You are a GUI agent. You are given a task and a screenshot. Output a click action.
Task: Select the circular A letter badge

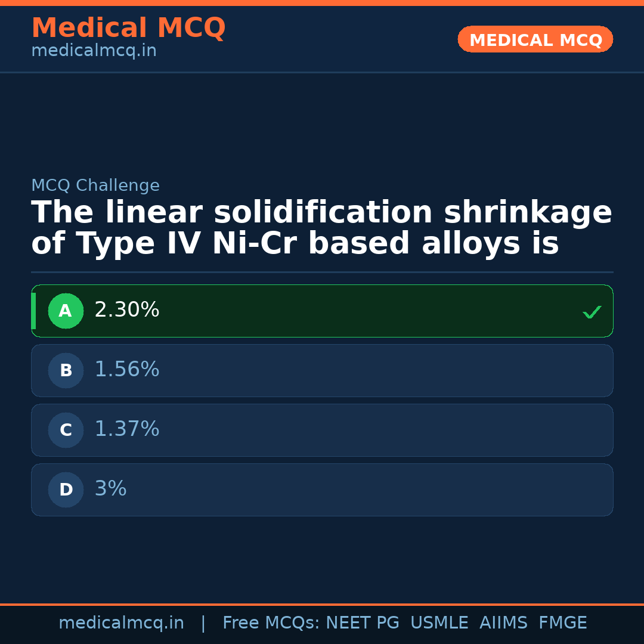[x=66, y=311]
